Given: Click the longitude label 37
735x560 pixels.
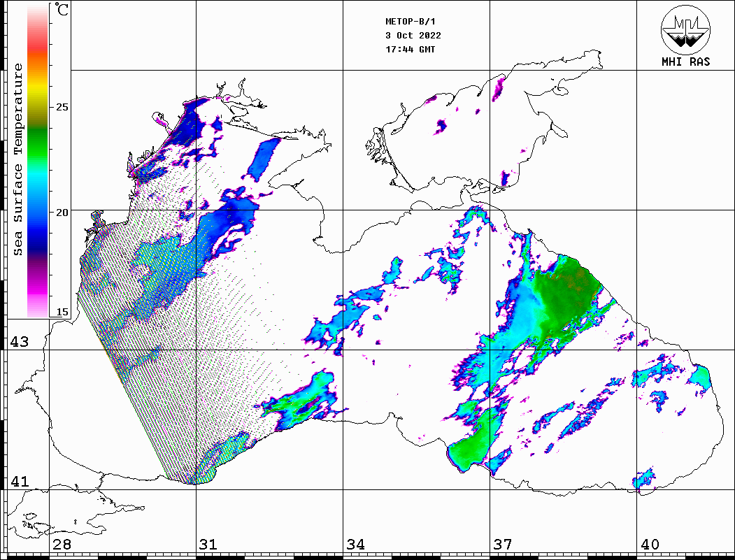Looking at the screenshot, I should 503,544.
